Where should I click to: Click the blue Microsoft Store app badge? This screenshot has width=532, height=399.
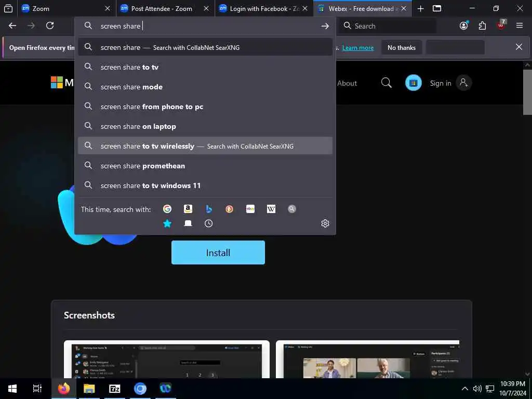point(413,83)
